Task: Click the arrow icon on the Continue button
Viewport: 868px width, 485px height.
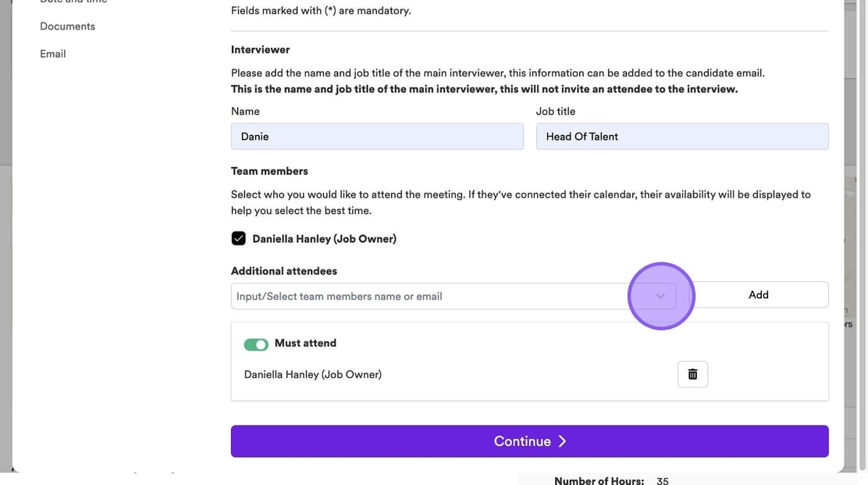Action: tap(562, 441)
